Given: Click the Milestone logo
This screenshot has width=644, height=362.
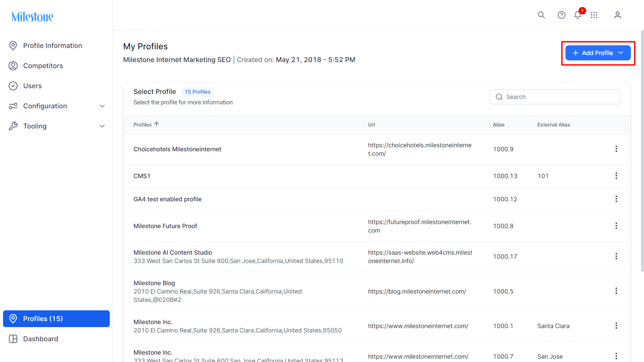Looking at the screenshot, I should pos(32,16).
